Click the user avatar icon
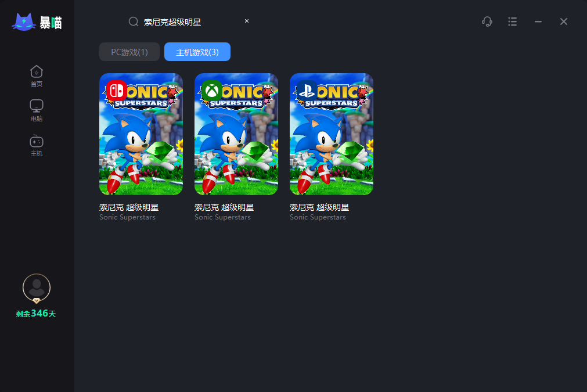The height and width of the screenshot is (392, 587). coord(37,287)
